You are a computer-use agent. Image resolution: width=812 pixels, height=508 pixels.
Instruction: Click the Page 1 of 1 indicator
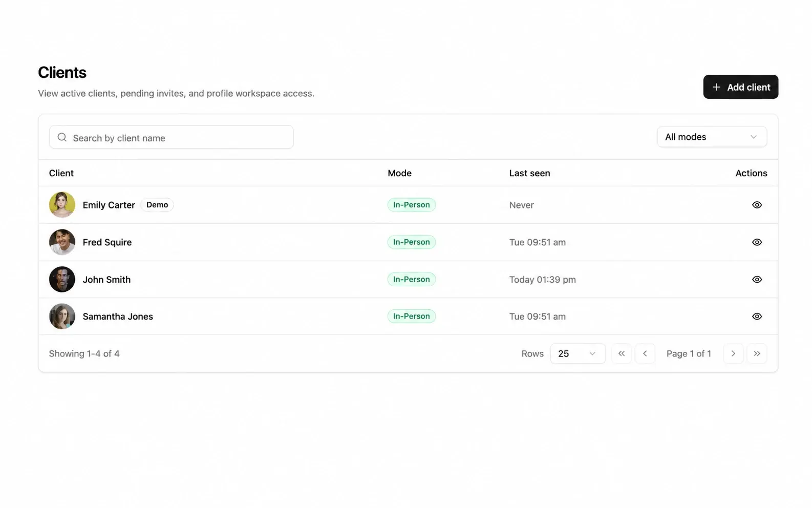(689, 354)
